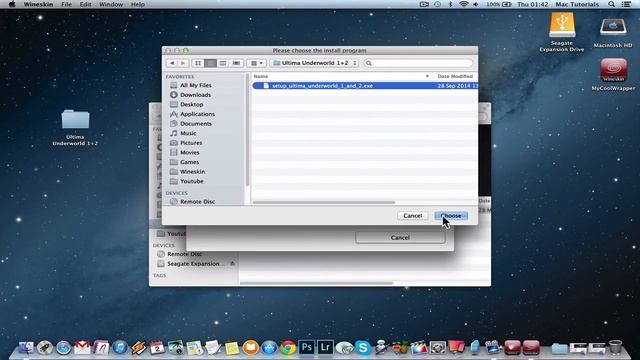The image size is (640, 360).
Task: Open Applications in the sidebar
Action: 197,114
